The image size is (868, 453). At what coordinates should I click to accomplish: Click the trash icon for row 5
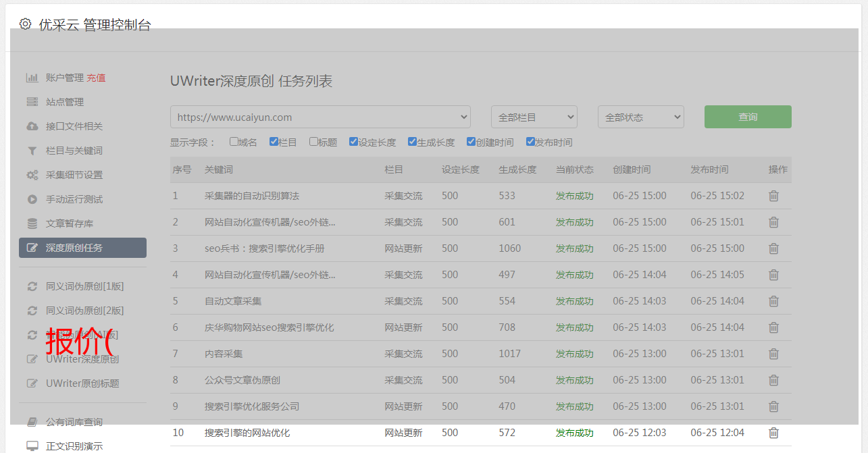tap(773, 301)
